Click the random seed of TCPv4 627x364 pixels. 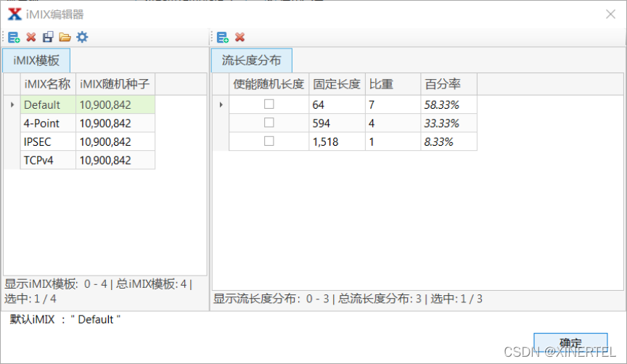tap(115, 160)
